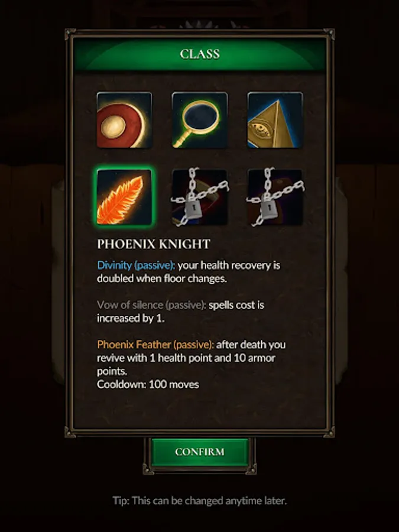Click the orange Phoenix Feather (passive) label
This screenshot has width=399, height=532.
coord(155,345)
